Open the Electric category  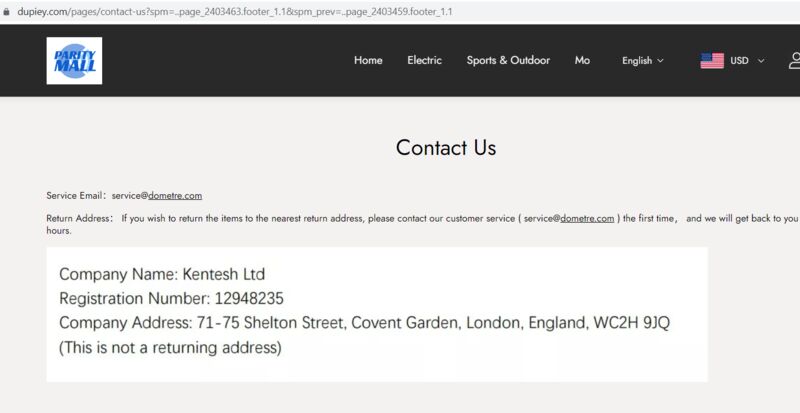(424, 60)
